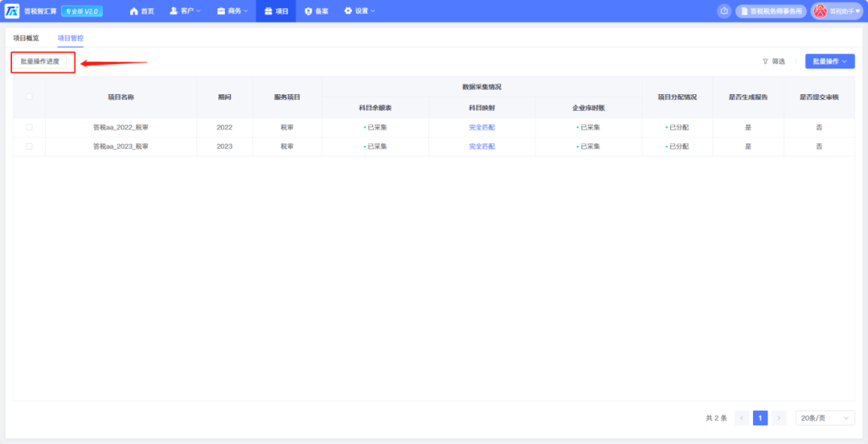Viewport: 868px width, 444px height.
Task: Click page number 1 in pagination
Action: click(760, 418)
